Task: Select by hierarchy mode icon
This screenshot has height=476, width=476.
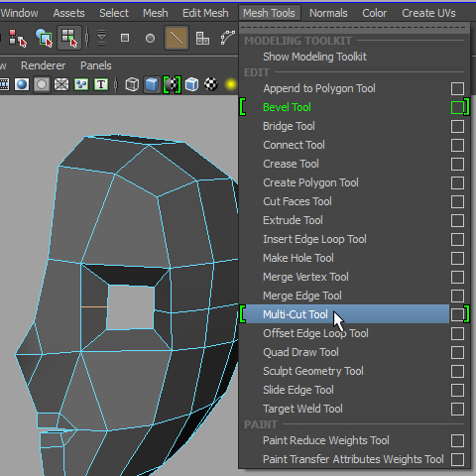Action: pyautogui.click(x=17, y=38)
